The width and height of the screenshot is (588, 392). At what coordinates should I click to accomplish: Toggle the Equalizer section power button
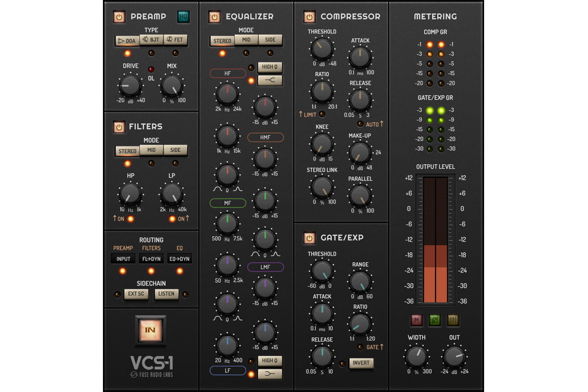click(214, 17)
